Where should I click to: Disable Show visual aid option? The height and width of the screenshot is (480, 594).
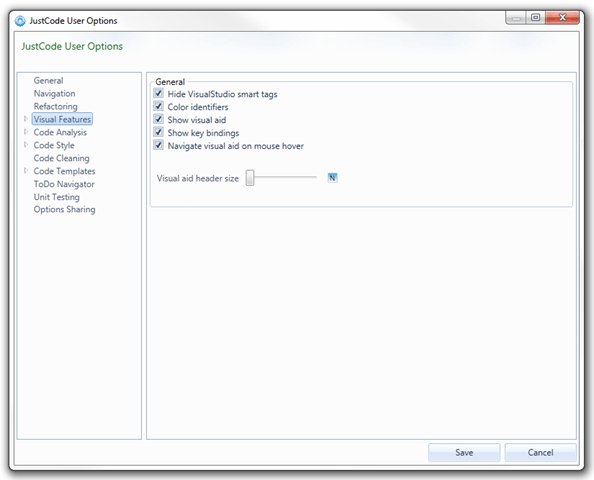pyautogui.click(x=158, y=119)
